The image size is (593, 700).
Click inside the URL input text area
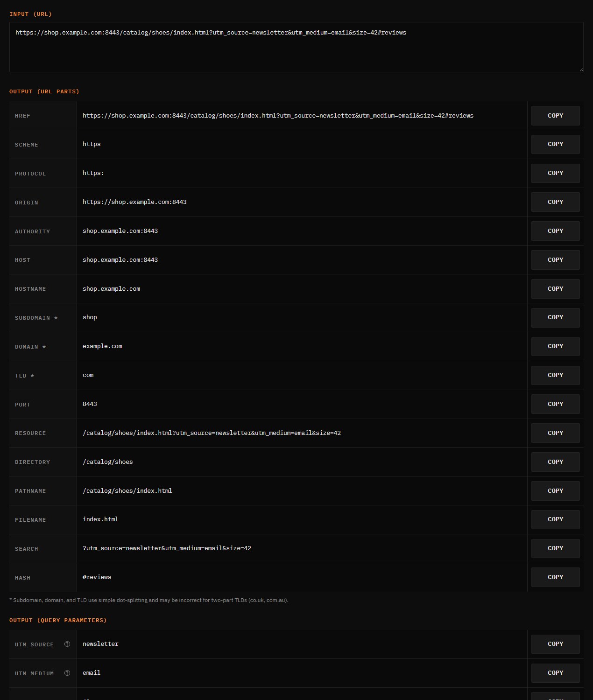296,47
